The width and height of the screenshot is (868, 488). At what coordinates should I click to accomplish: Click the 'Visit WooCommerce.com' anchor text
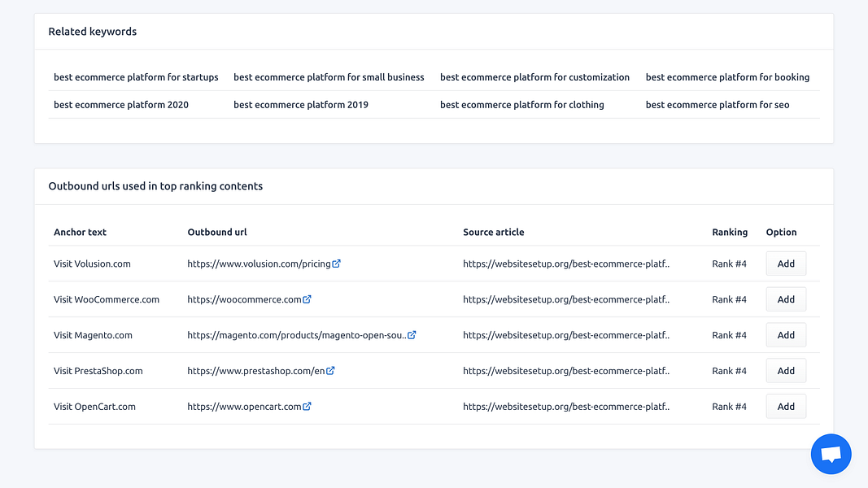[107, 299]
